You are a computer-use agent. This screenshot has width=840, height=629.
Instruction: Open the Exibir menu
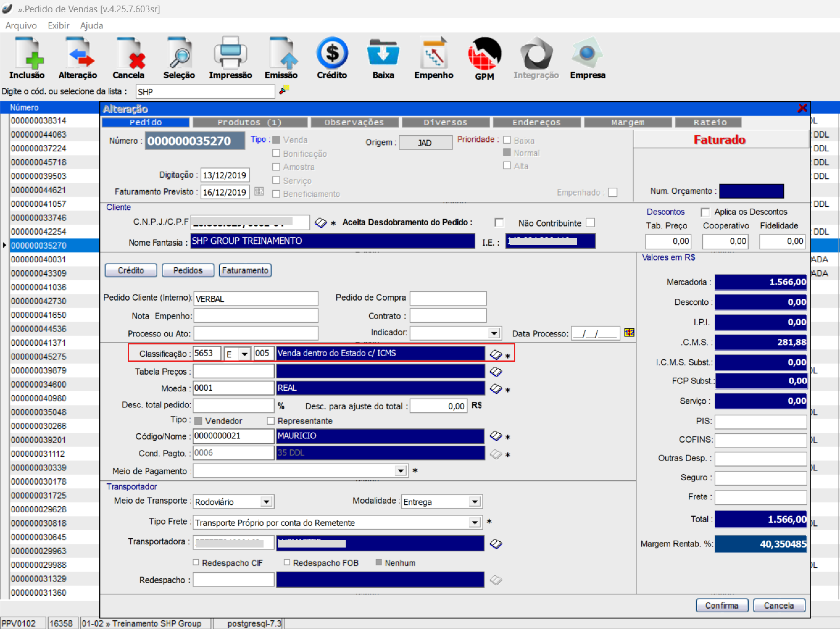tap(59, 25)
